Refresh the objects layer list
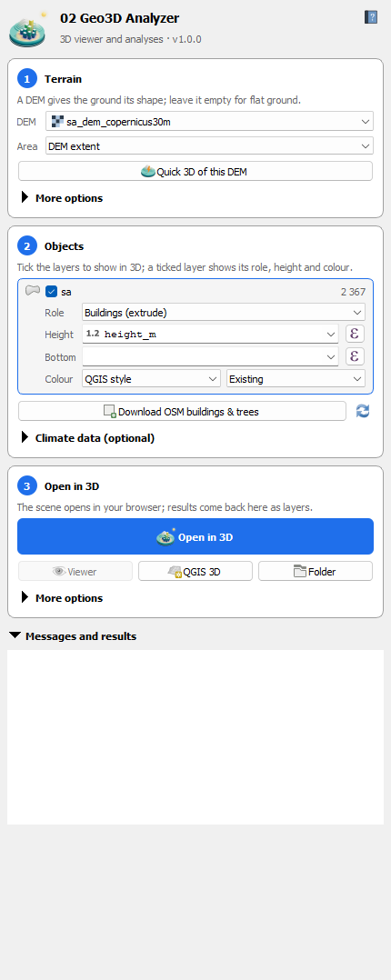 coord(363,411)
